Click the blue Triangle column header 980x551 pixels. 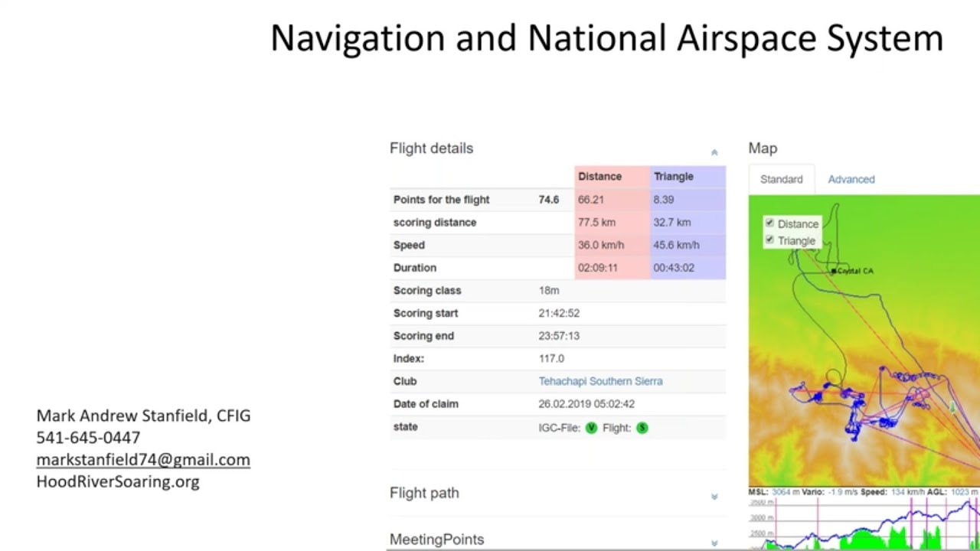click(x=688, y=176)
